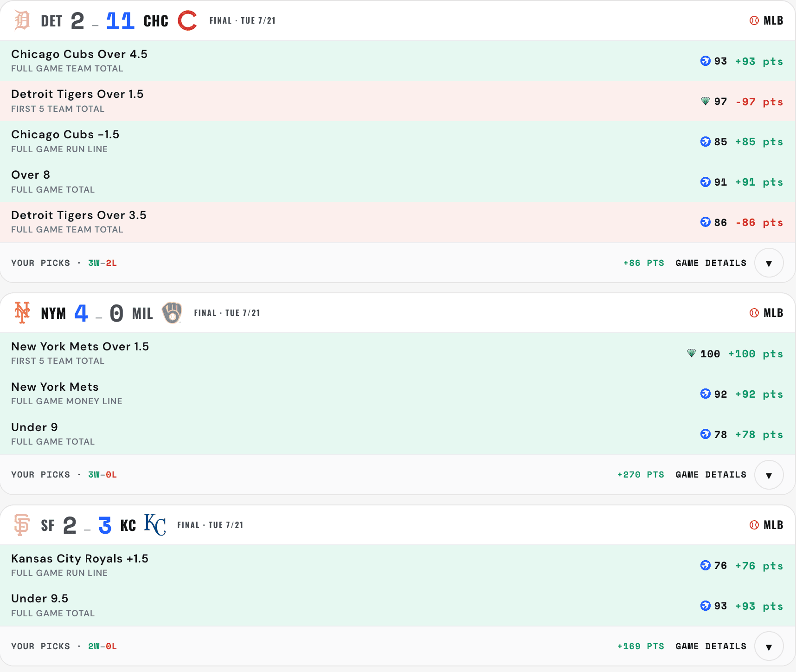Click 'FINAL · TUE 7/21' beside the KC logo
Viewport: 796px width, 672px height.
coord(211,525)
